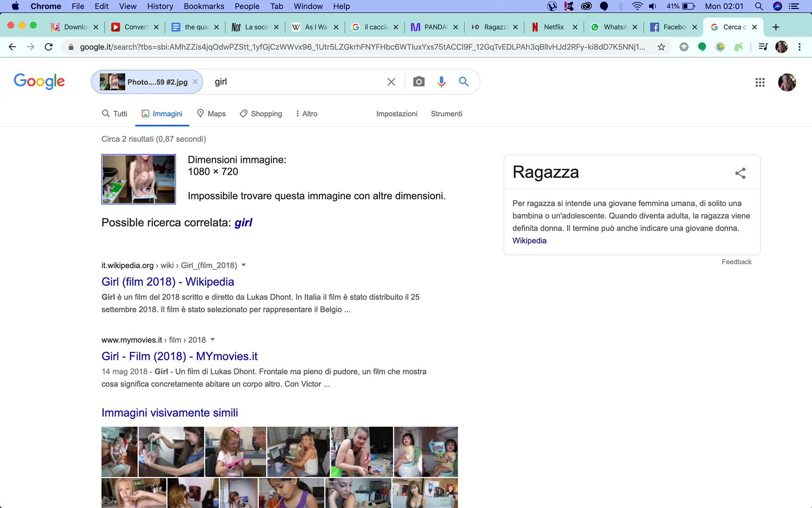Viewport: 812px width, 508px height.
Task: Click the volume icon in the menu bar
Action: [653, 6]
